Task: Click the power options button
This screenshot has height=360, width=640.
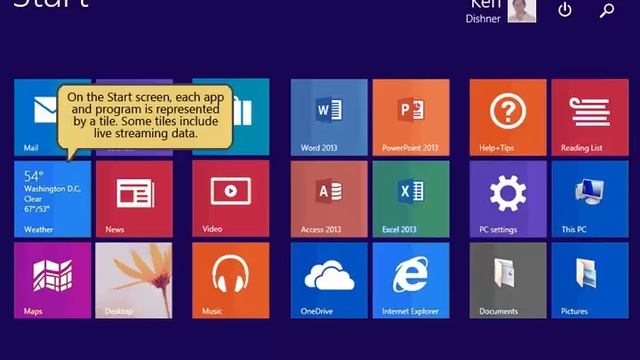Action: pos(565,9)
